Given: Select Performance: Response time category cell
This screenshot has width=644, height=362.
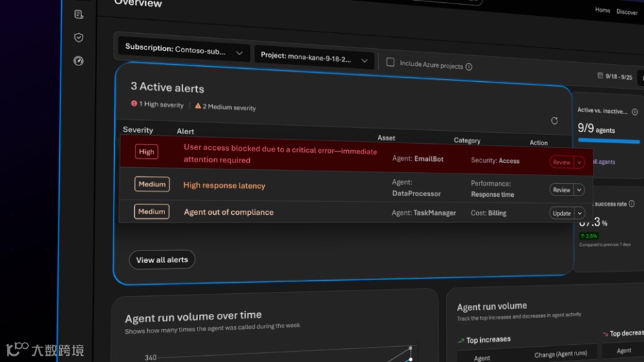Looking at the screenshot, I should pyautogui.click(x=493, y=189).
